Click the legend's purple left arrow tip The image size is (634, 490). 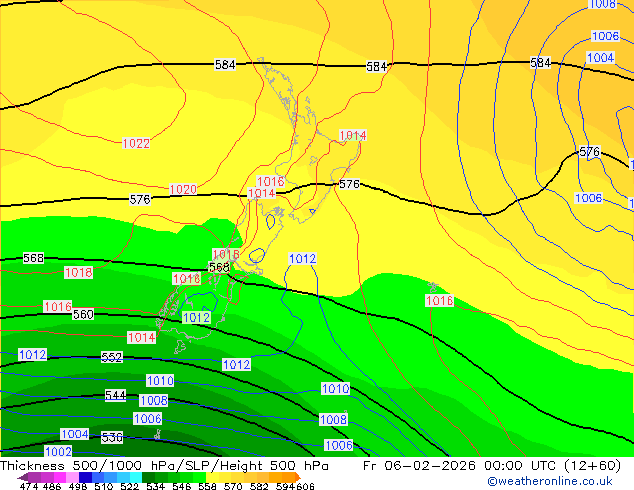click(22, 477)
